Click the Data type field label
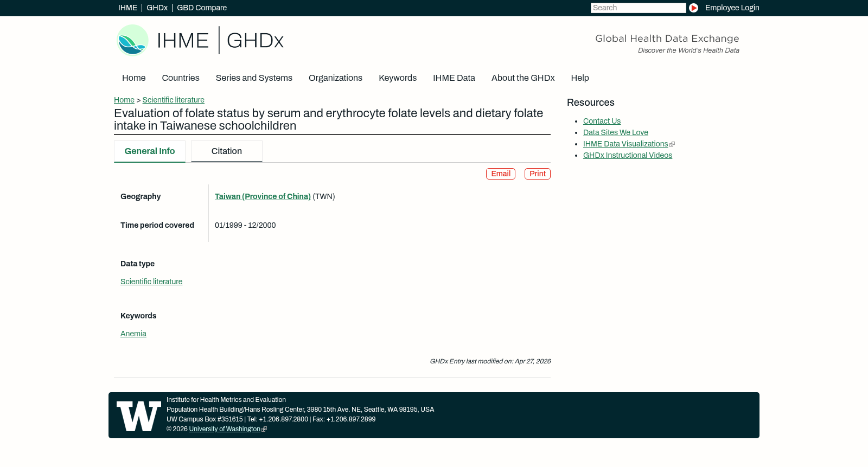Viewport: 868px width, 467px height. pos(137,264)
